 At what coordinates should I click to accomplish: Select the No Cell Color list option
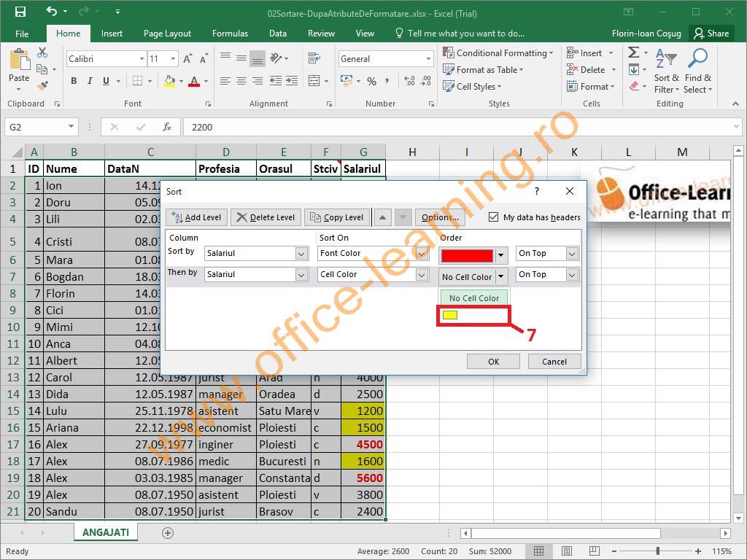click(x=473, y=298)
